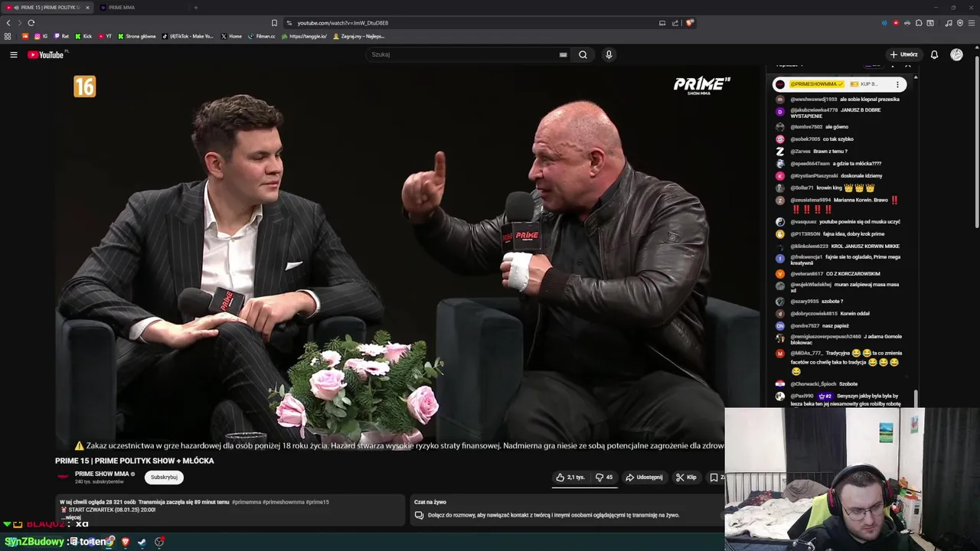The width and height of the screenshot is (980, 551).
Task: Click the Utwórz create button
Action: pyautogui.click(x=903, y=54)
